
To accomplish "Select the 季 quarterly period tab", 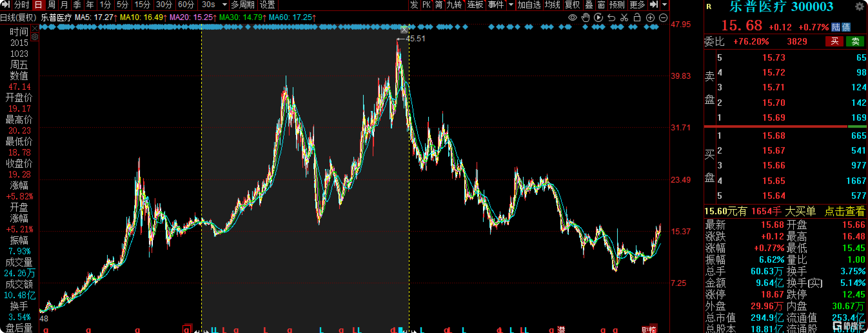I will [77, 5].
